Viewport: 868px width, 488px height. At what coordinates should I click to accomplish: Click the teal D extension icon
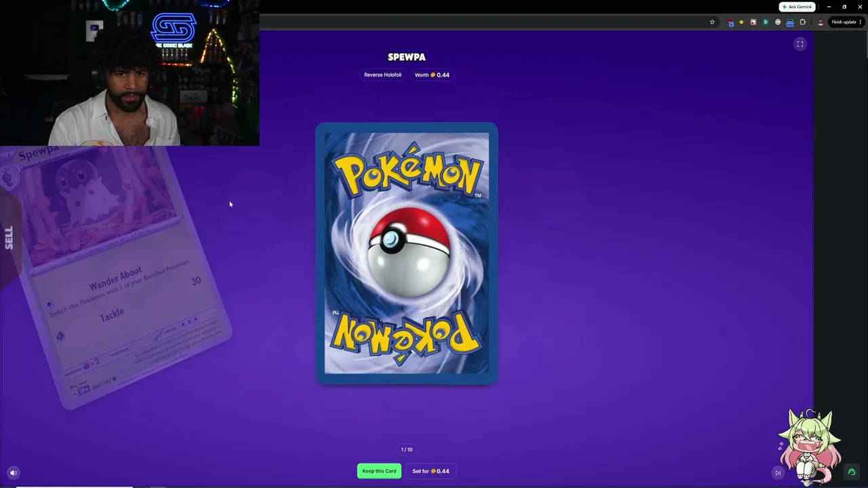pos(766,22)
